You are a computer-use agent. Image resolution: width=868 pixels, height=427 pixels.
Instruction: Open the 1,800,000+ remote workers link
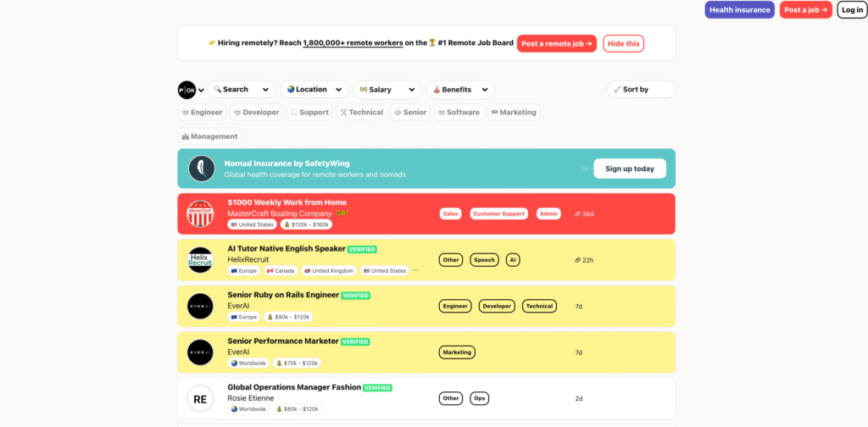click(353, 43)
